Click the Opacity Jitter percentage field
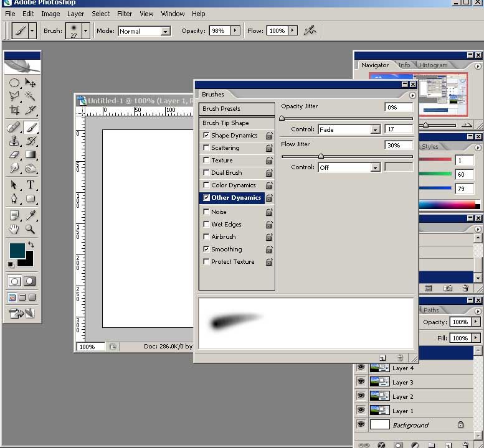Viewport: 484px width, 448px height. pos(398,108)
